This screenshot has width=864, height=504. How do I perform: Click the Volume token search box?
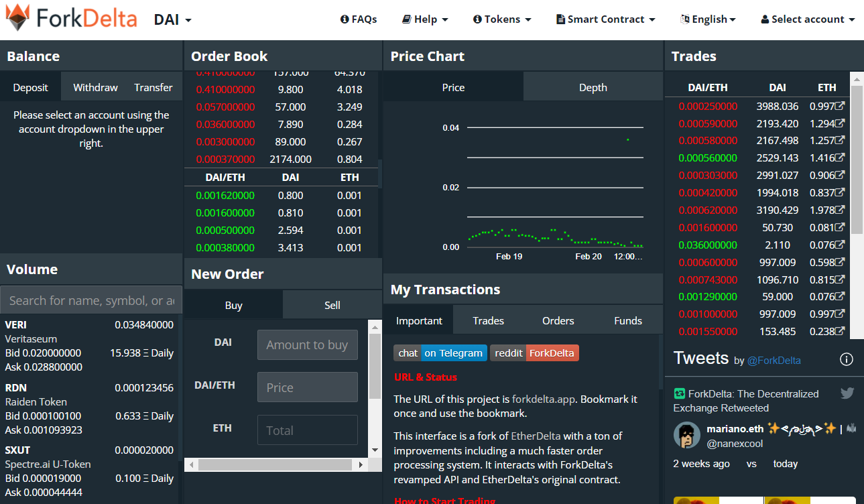(91, 300)
